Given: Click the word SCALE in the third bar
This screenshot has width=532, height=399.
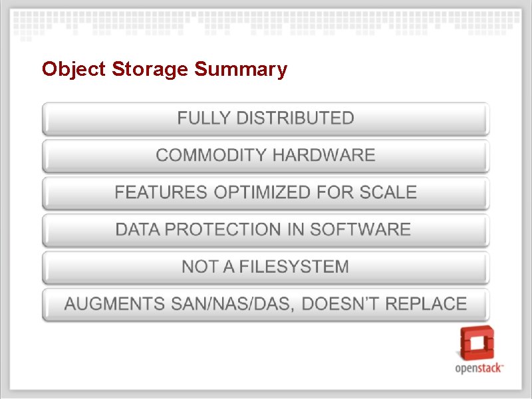Looking at the screenshot, I should [x=388, y=192].
